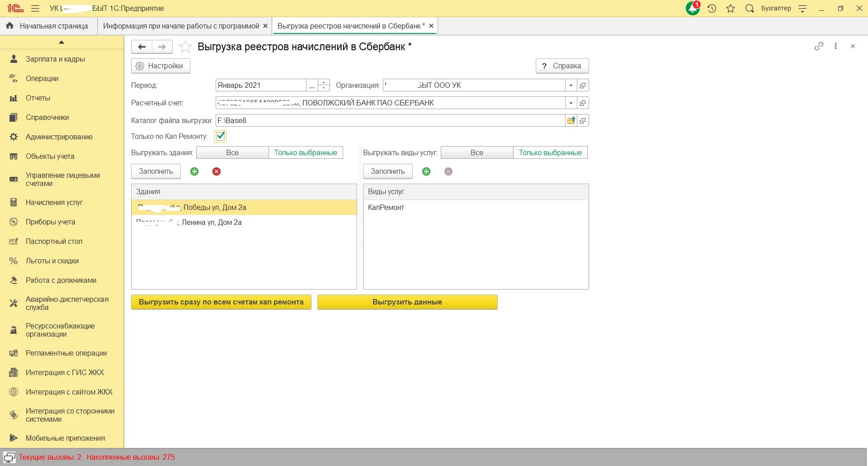Browse for export folder with folder icon
868x466 pixels.
coord(571,120)
